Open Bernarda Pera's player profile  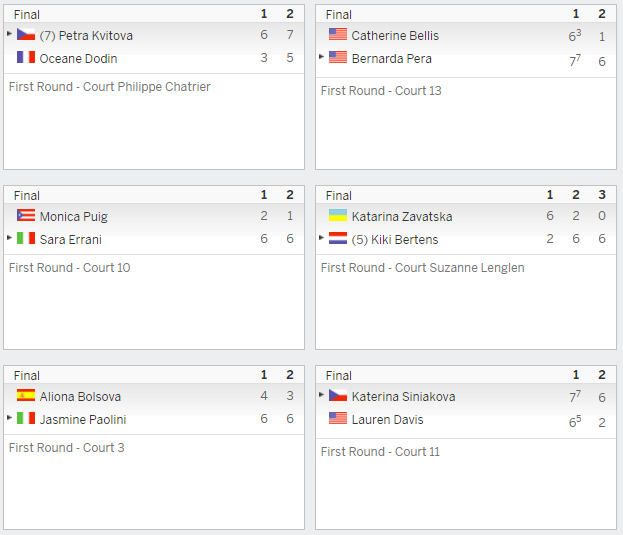391,59
